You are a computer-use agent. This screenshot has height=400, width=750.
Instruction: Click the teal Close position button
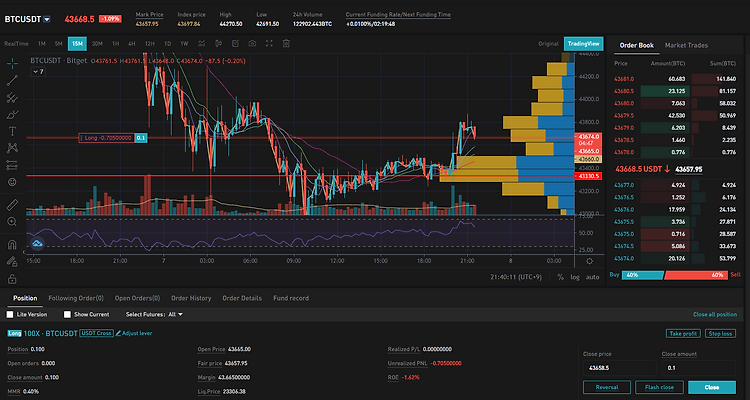(712, 387)
